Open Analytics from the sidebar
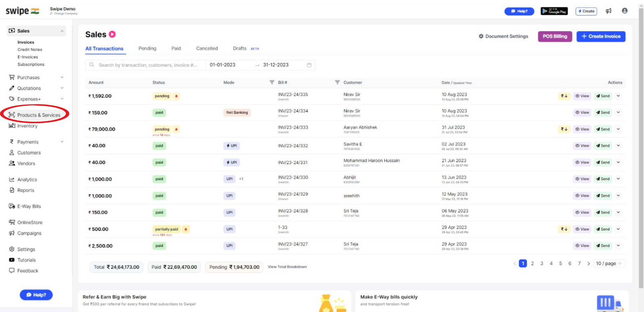This screenshot has width=644, height=312. (x=27, y=179)
